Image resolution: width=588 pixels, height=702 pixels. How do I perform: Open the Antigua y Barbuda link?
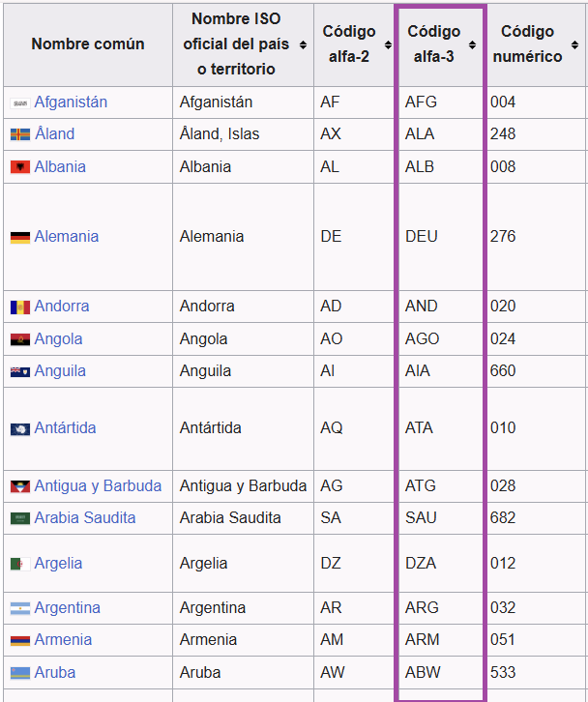click(98, 485)
